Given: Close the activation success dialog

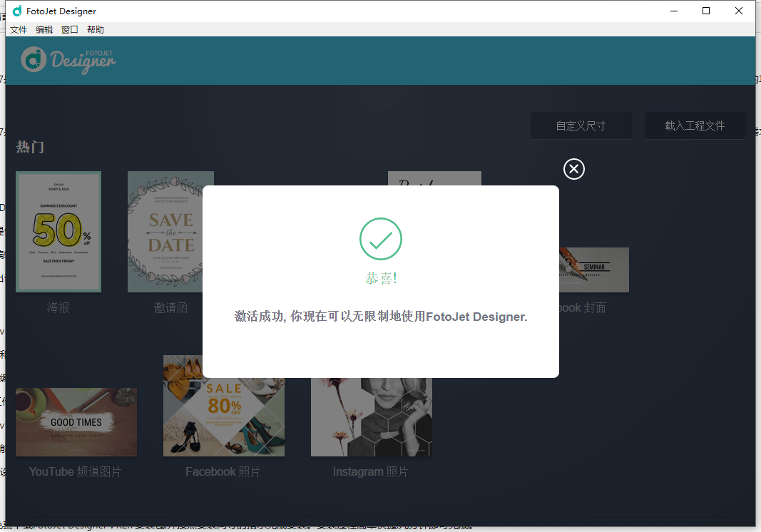Looking at the screenshot, I should [573, 169].
